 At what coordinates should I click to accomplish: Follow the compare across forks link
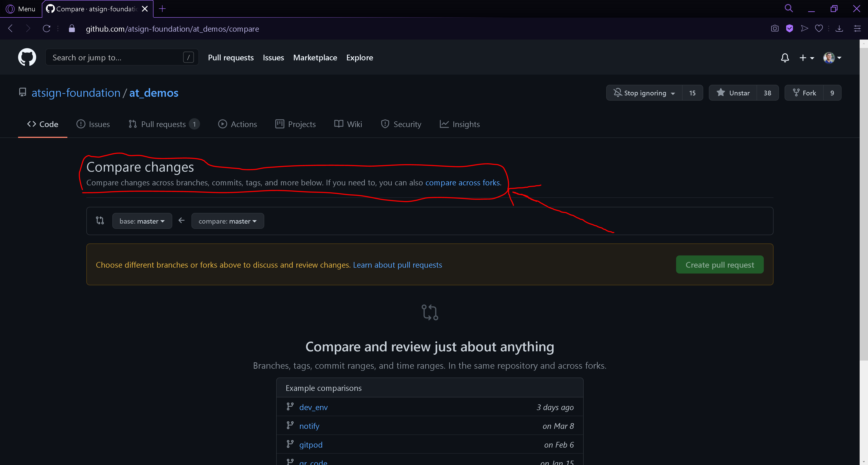(463, 183)
